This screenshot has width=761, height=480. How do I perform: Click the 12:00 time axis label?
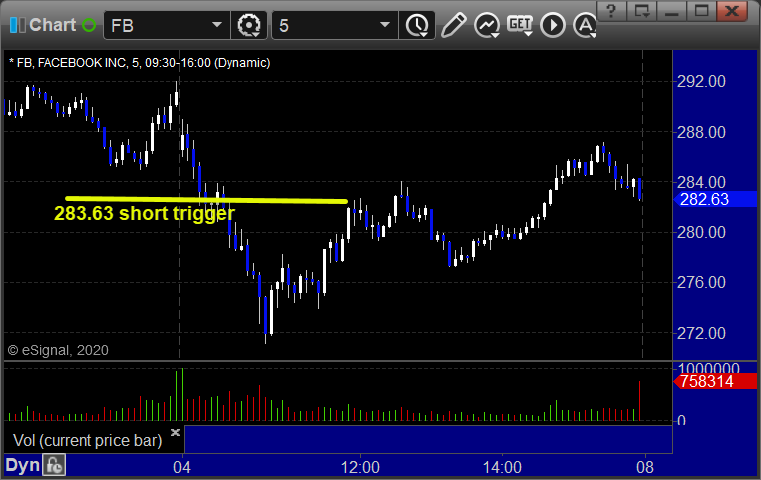click(360, 467)
